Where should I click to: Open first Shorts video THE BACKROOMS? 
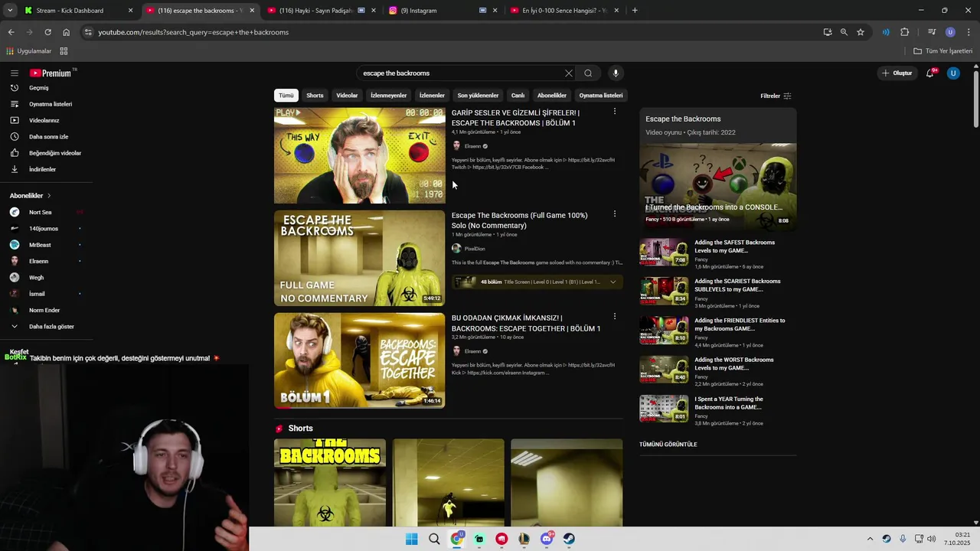[x=330, y=482]
